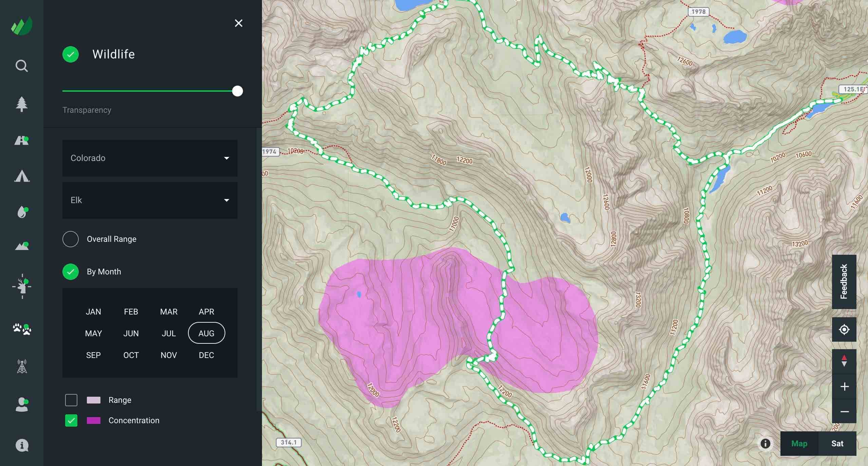Select FEB month
The height and width of the screenshot is (466, 868).
pyautogui.click(x=131, y=312)
